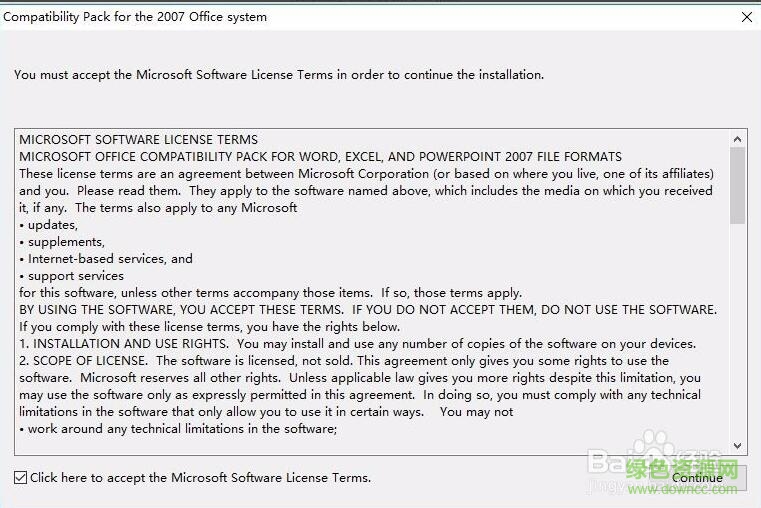Click the Continue button

click(697, 478)
